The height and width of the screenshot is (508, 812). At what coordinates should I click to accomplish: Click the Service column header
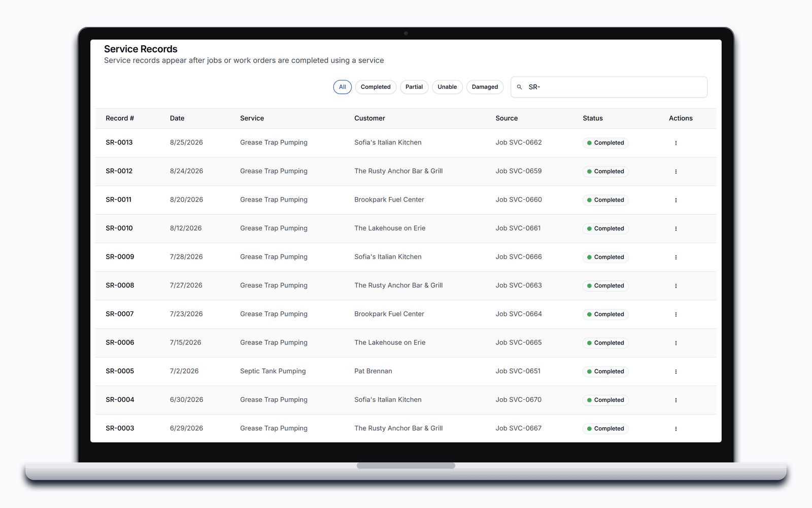click(252, 118)
